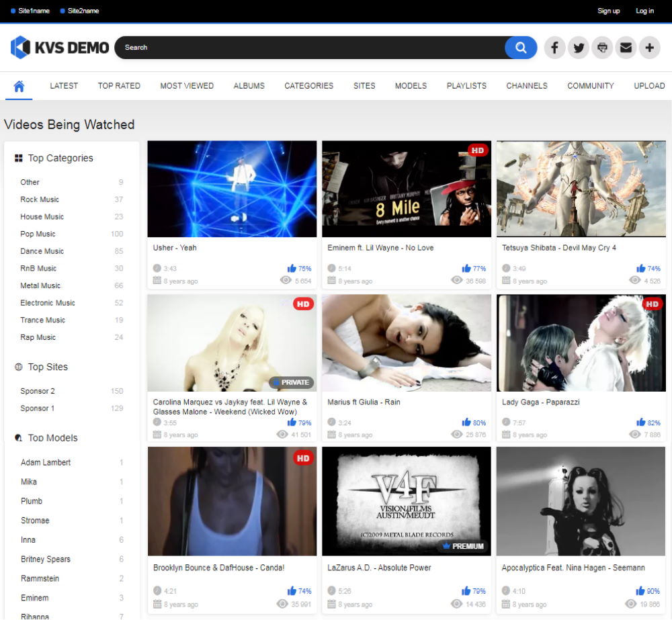
Task: Click the Log in link
Action: pos(644,11)
